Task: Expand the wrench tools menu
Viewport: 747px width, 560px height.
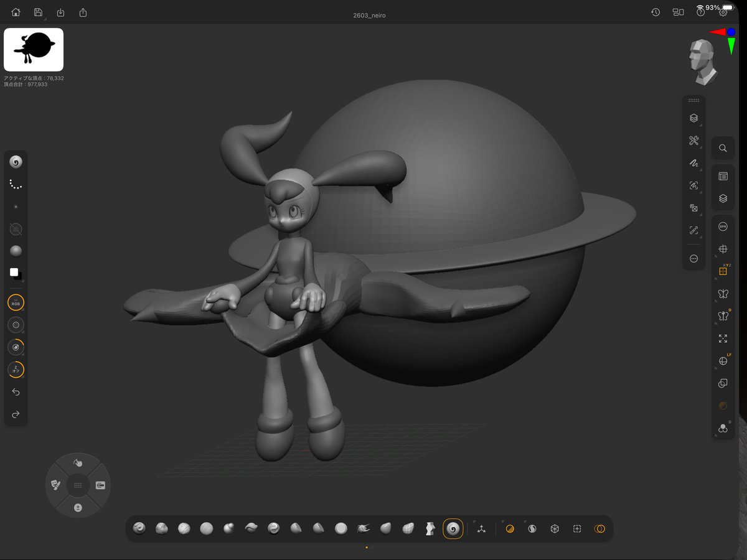Action: (693, 141)
